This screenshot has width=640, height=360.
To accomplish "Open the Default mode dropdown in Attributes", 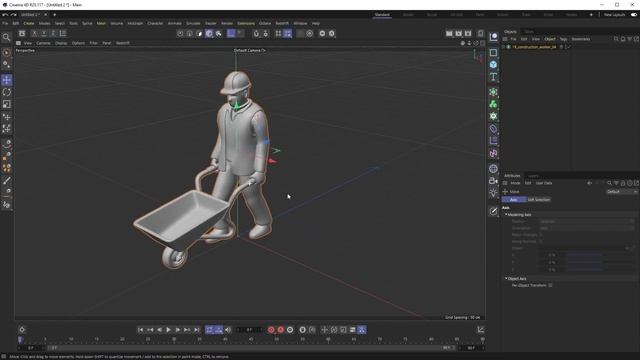I will [x=621, y=192].
